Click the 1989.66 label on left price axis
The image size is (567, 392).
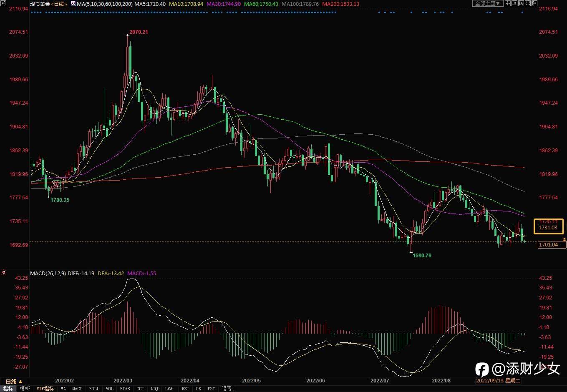[x=19, y=79]
